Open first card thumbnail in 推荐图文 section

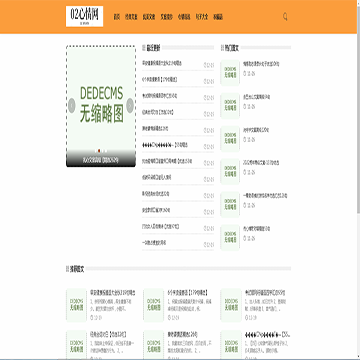pos(76,305)
